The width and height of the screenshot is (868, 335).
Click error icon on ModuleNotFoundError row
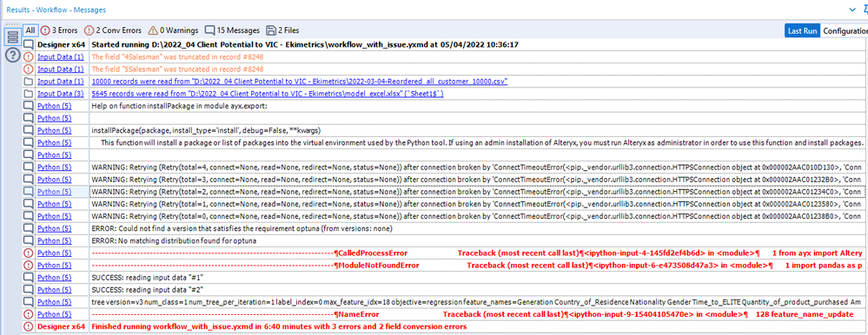click(x=28, y=266)
